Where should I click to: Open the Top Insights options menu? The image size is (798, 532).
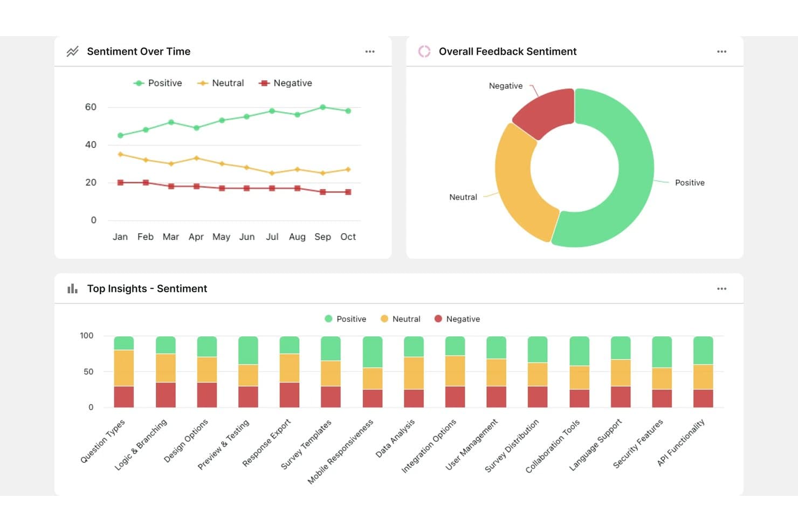coord(721,288)
